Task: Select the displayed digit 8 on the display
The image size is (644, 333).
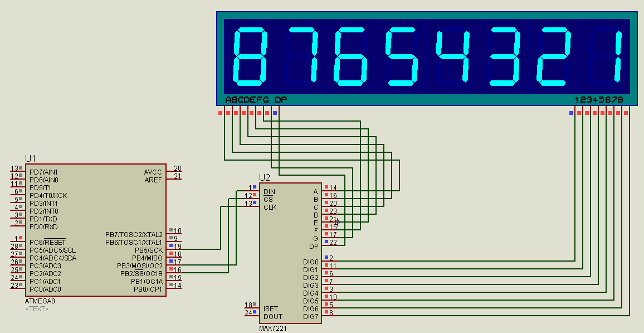Action: pyautogui.click(x=250, y=56)
